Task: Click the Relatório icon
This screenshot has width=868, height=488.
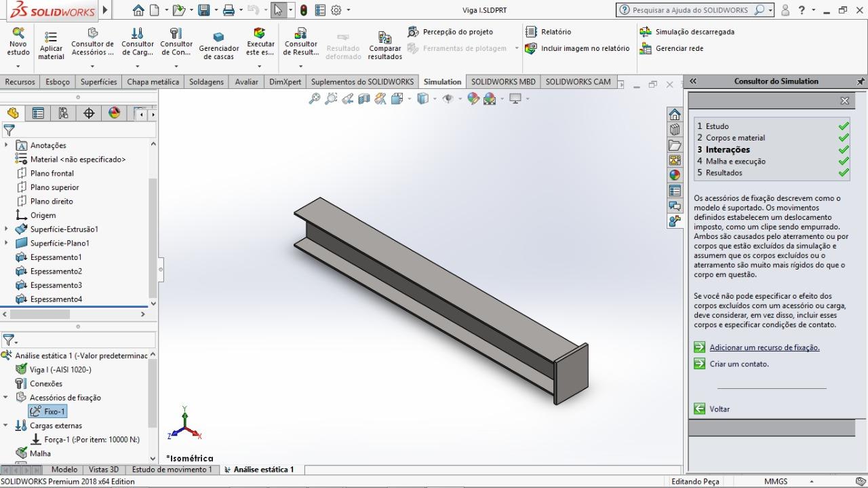Action: point(532,32)
